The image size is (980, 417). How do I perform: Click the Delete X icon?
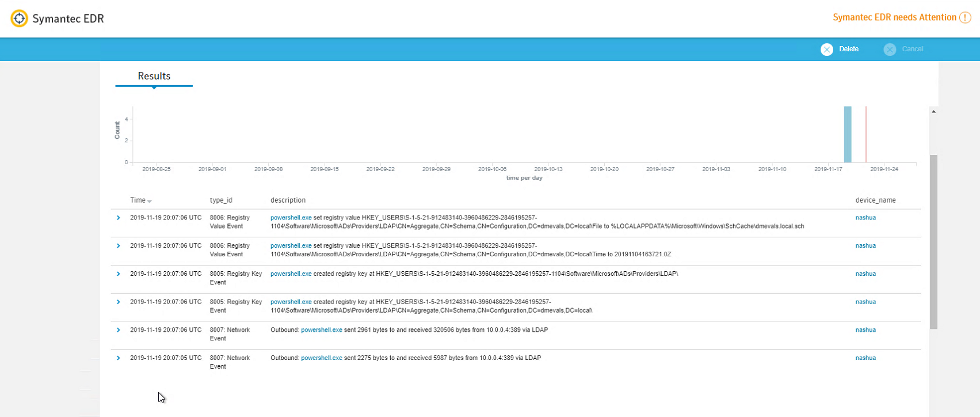pyautogui.click(x=827, y=50)
